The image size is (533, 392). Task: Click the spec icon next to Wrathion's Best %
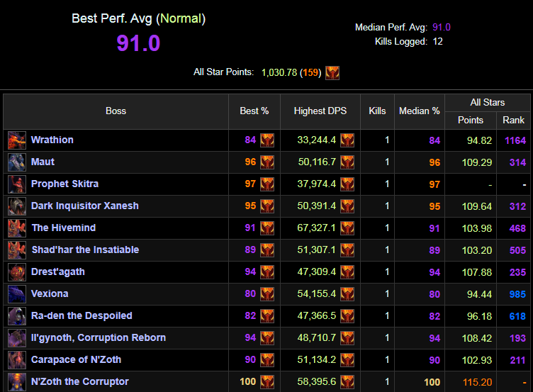[267, 140]
